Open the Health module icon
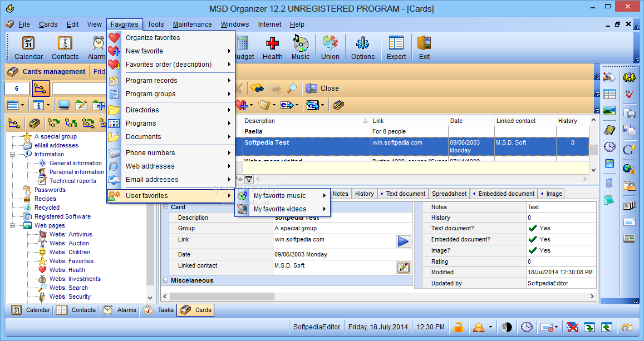This screenshot has width=644, height=341. point(272,48)
